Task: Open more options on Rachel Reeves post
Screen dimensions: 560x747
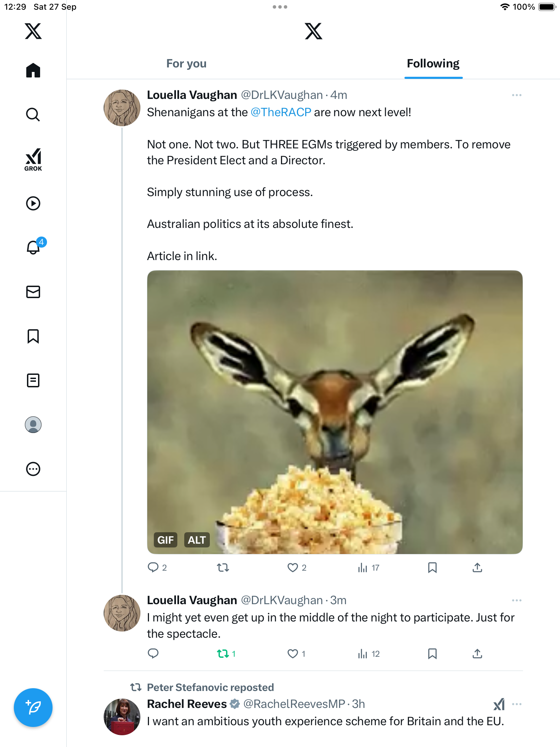Action: point(516,704)
